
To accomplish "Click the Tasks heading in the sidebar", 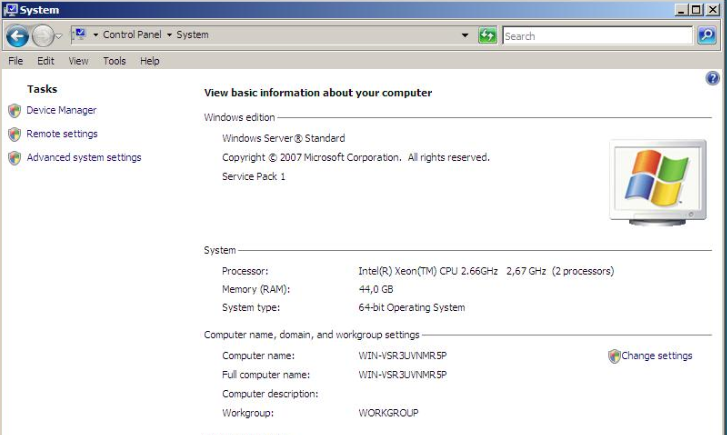I will tap(42, 89).
